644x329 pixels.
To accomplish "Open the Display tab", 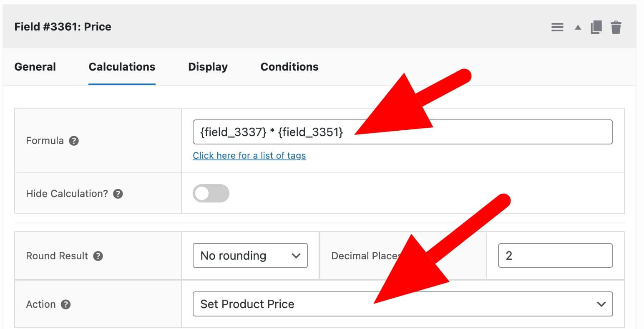I will [x=208, y=67].
